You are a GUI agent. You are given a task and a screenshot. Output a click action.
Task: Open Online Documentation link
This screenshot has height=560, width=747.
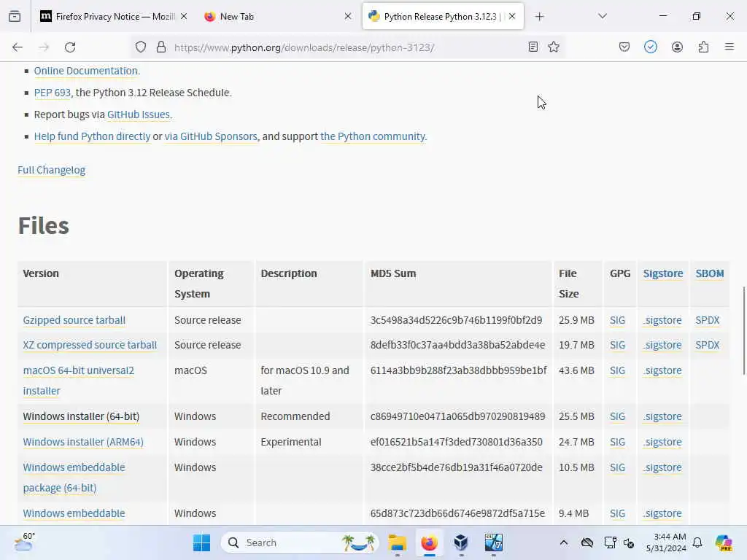pyautogui.click(x=86, y=71)
